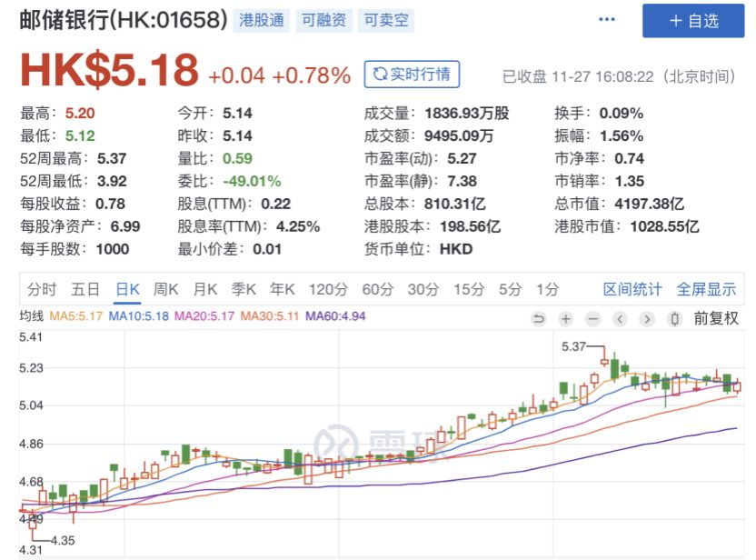Click the 市盈率(动) value 5.27
This screenshot has height=560, width=756.
pyautogui.click(x=462, y=159)
